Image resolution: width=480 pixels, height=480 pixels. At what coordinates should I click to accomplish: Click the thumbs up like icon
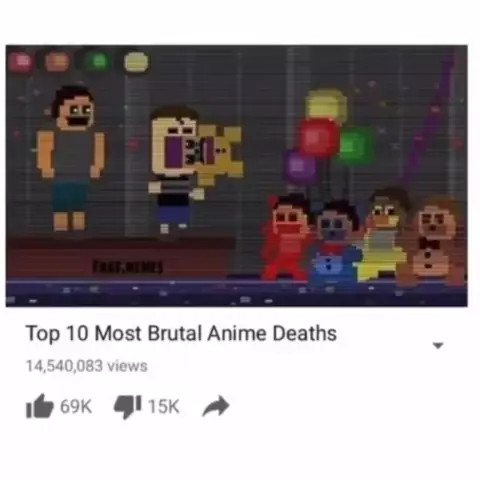click(x=40, y=406)
